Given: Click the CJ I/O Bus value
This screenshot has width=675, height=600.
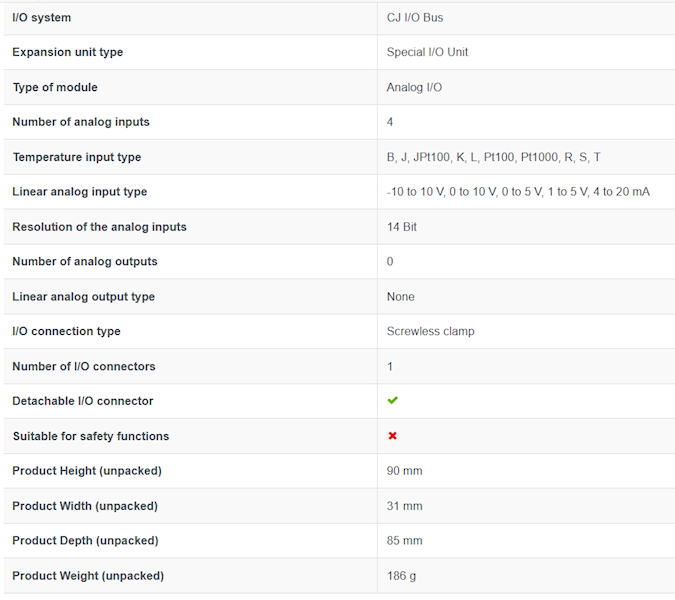Looking at the screenshot, I should (415, 18).
